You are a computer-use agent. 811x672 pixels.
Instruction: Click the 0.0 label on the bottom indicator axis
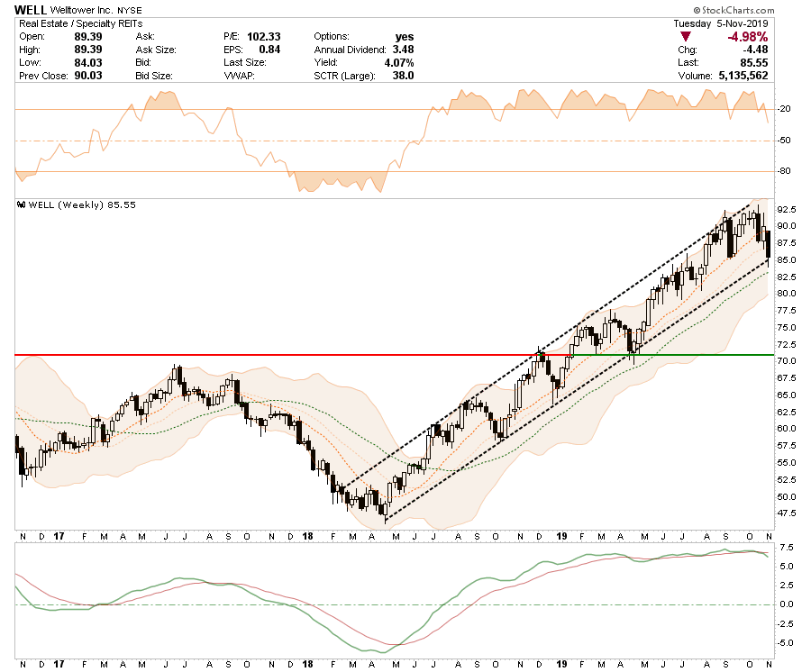(787, 604)
